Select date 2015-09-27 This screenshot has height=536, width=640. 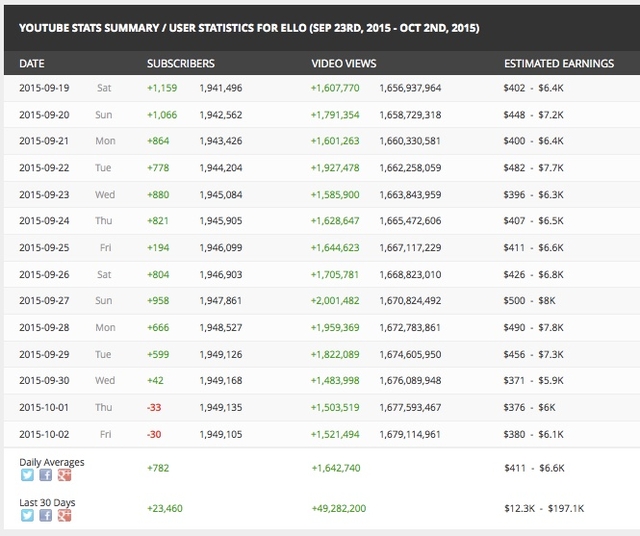[44, 300]
